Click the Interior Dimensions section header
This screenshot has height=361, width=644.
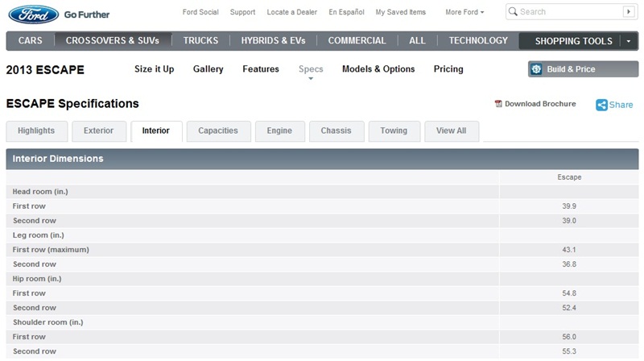[322, 159]
